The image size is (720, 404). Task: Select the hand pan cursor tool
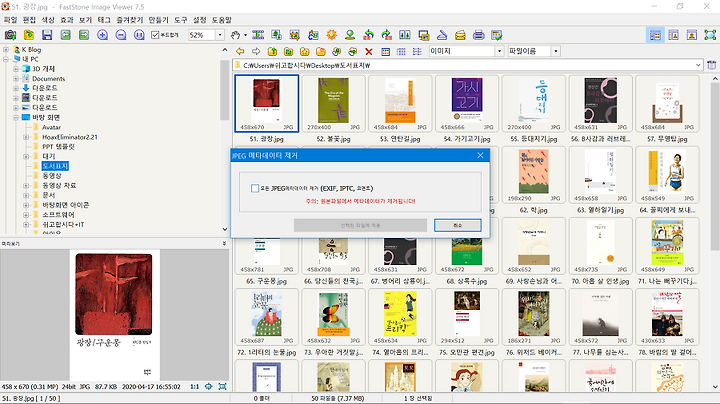point(235,35)
